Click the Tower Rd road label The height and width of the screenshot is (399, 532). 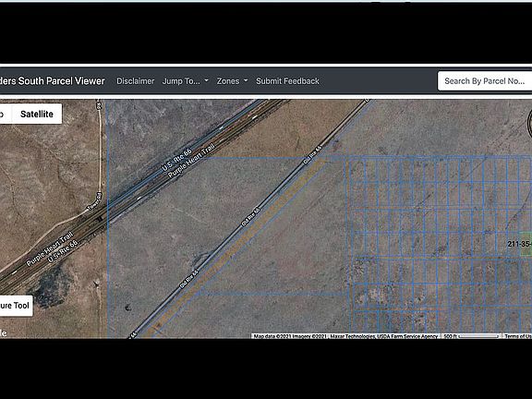tap(94, 202)
